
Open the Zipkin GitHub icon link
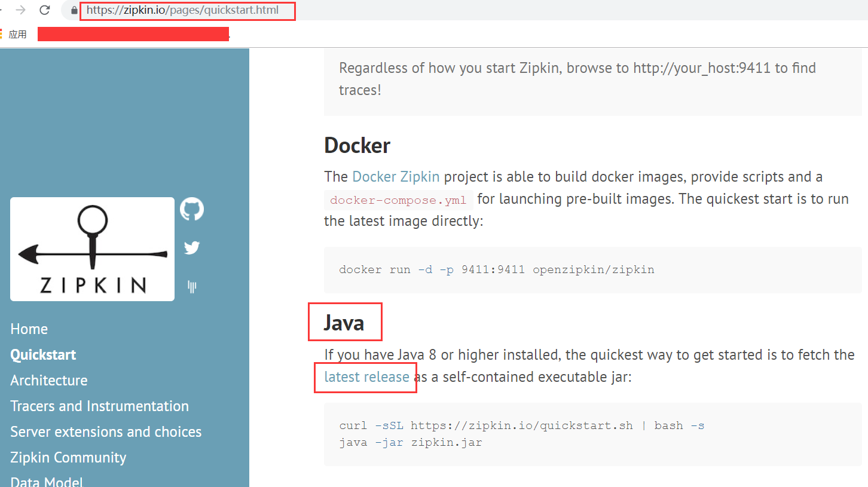[x=192, y=209]
